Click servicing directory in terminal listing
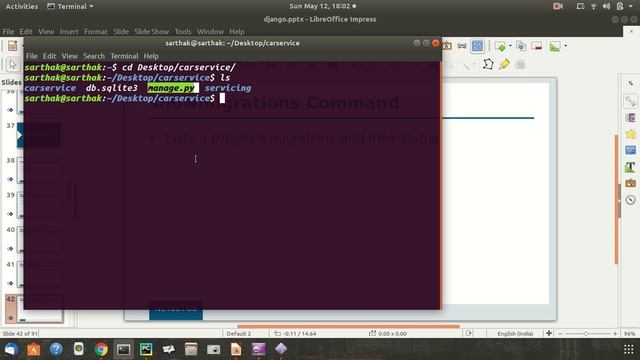The height and width of the screenshot is (360, 640). click(228, 88)
